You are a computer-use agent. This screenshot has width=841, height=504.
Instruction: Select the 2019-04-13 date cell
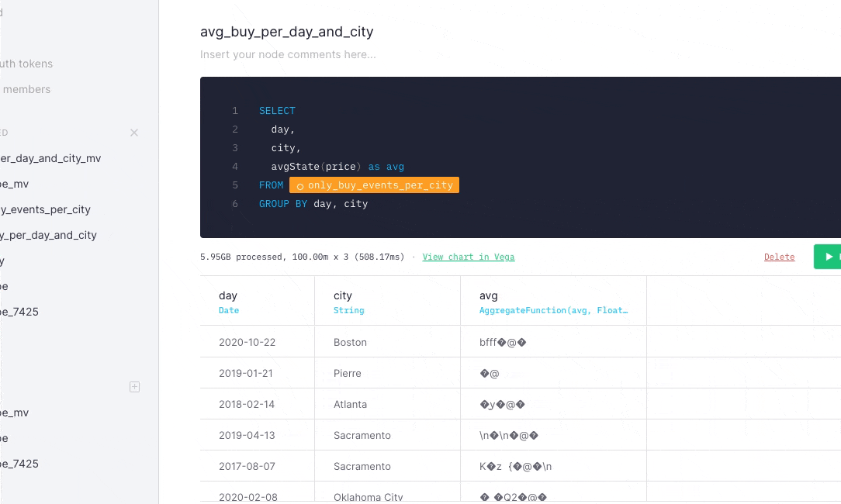tap(247, 436)
